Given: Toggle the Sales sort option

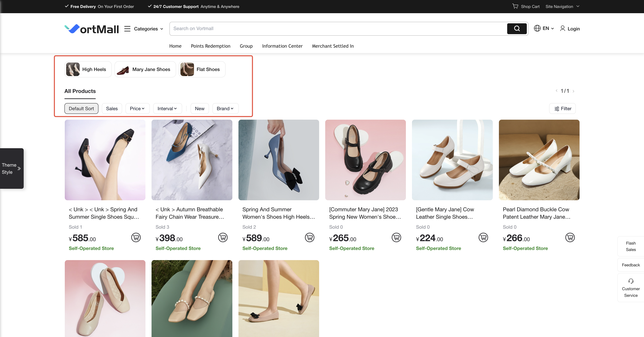Looking at the screenshot, I should tap(112, 109).
